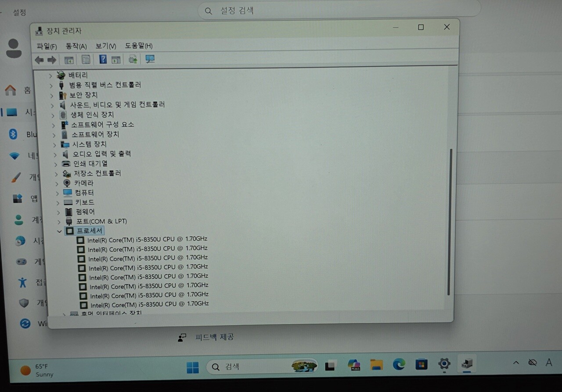Click the Back arrow in Device Manager toolbar

(x=39, y=60)
